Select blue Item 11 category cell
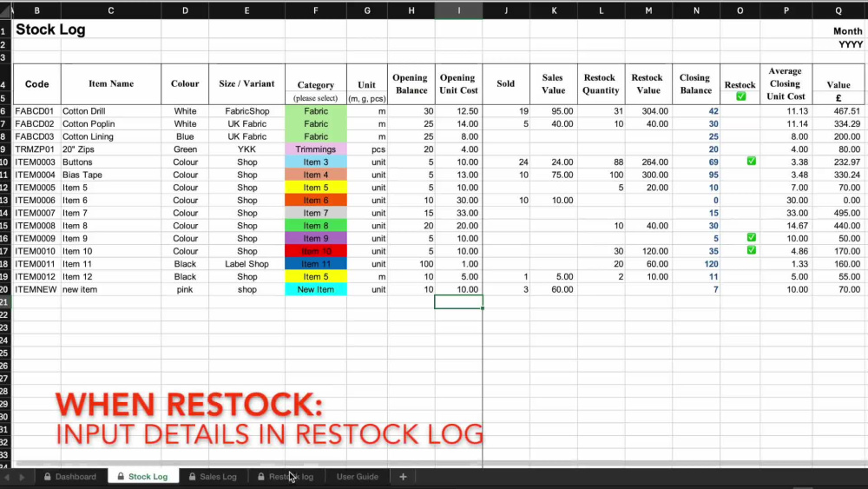The height and width of the screenshot is (489, 868). point(316,263)
